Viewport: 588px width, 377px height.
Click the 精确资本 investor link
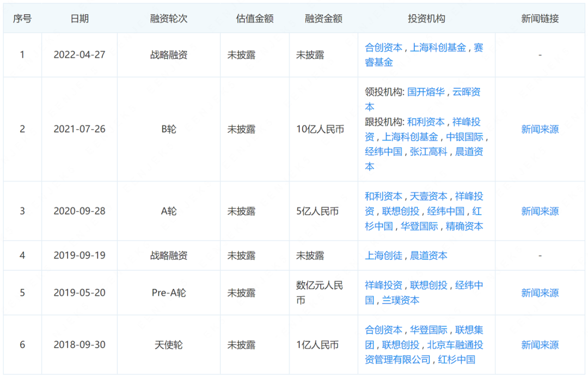[x=464, y=226]
